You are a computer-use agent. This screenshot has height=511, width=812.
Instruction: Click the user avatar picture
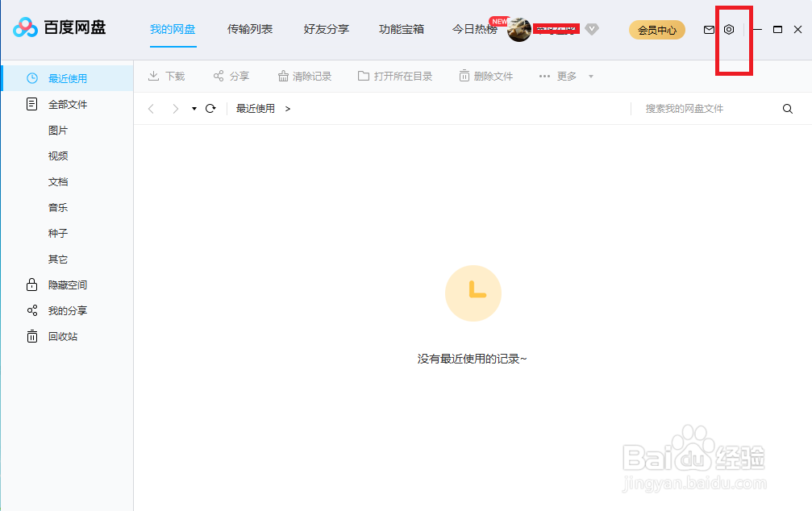pyautogui.click(x=519, y=30)
